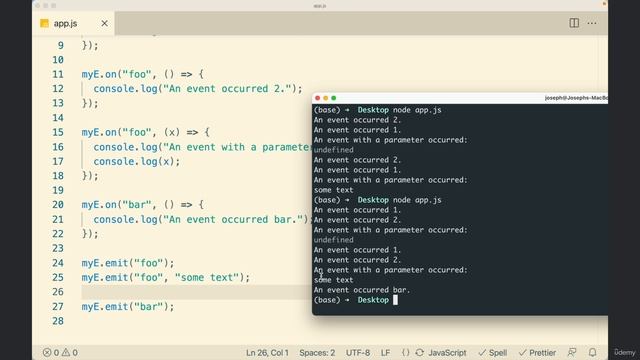This screenshot has width=640, height=360.
Task: Click the feedback icon in status bar
Action: pyautogui.click(x=572, y=352)
